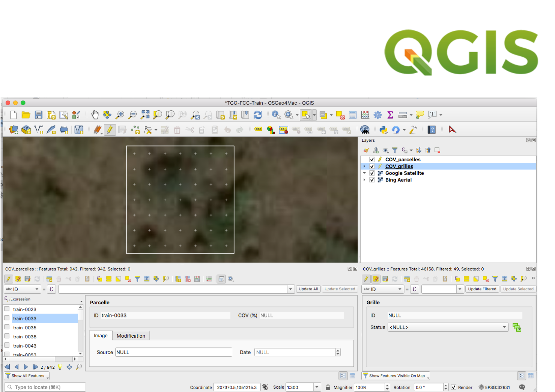
Task: Check the train-0023 feature checkbox
Action: click(x=7, y=309)
